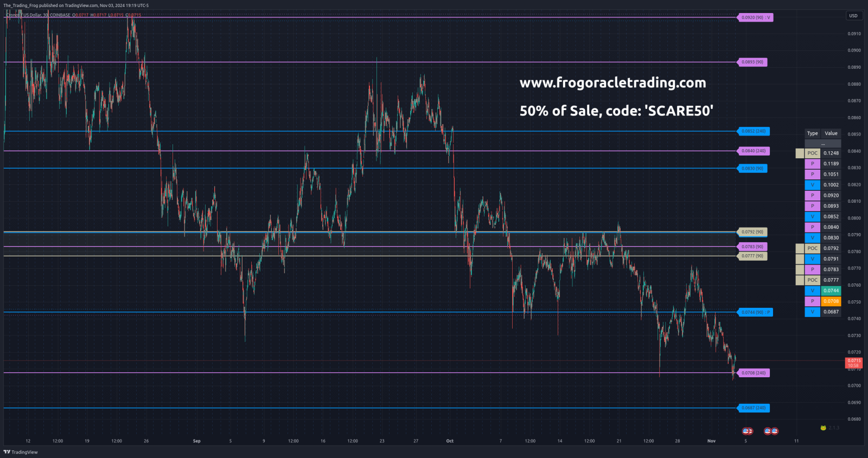Select the blue 0.0830 (90) level label
Screen dimensions: 868x458
[x=752, y=168]
